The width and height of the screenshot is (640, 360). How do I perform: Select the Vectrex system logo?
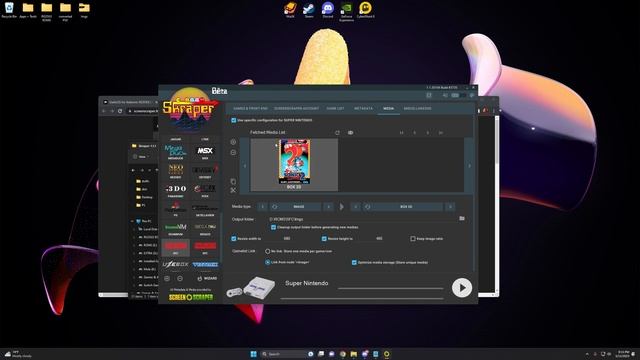click(x=205, y=264)
